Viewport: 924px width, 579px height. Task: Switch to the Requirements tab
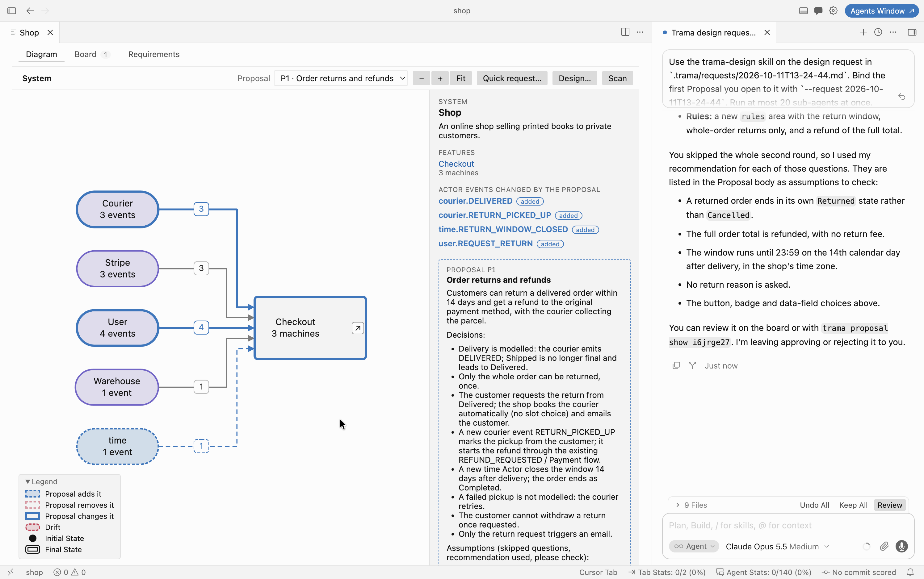coord(153,54)
